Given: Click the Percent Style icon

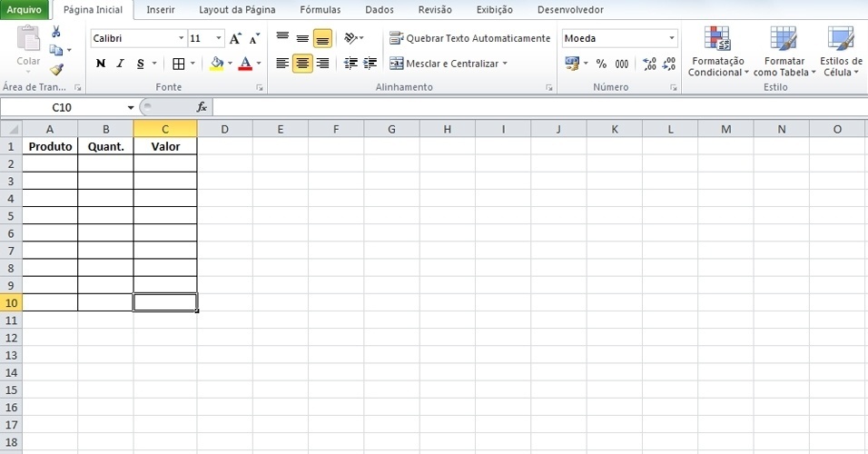Looking at the screenshot, I should tap(600, 64).
